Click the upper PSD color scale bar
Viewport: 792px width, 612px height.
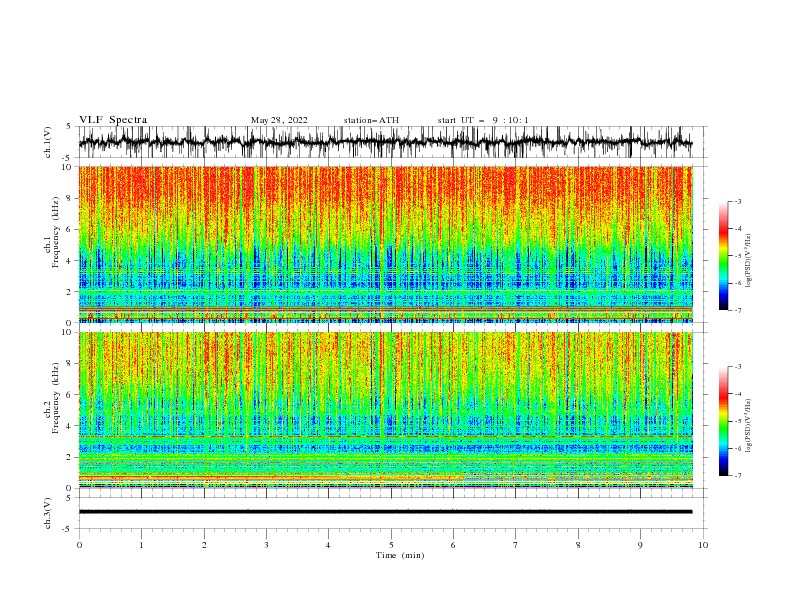click(x=723, y=256)
